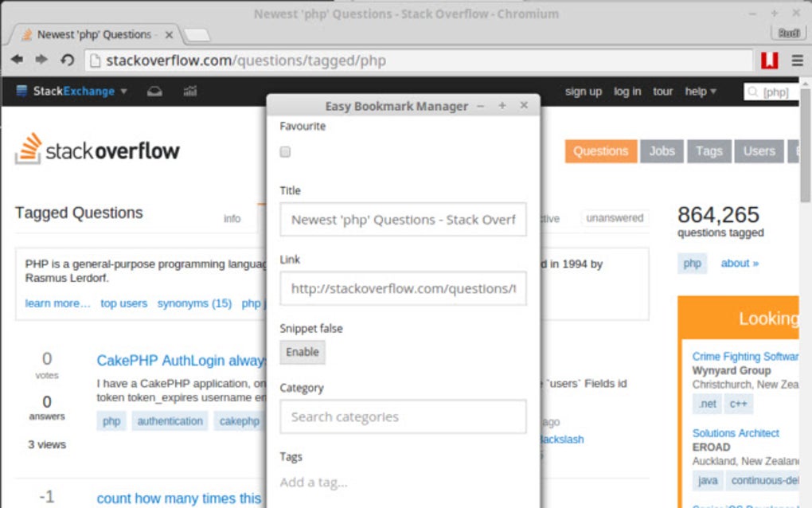Click the plus icon on Easy Bookmark Manager
This screenshot has height=508, width=812.
[502, 104]
